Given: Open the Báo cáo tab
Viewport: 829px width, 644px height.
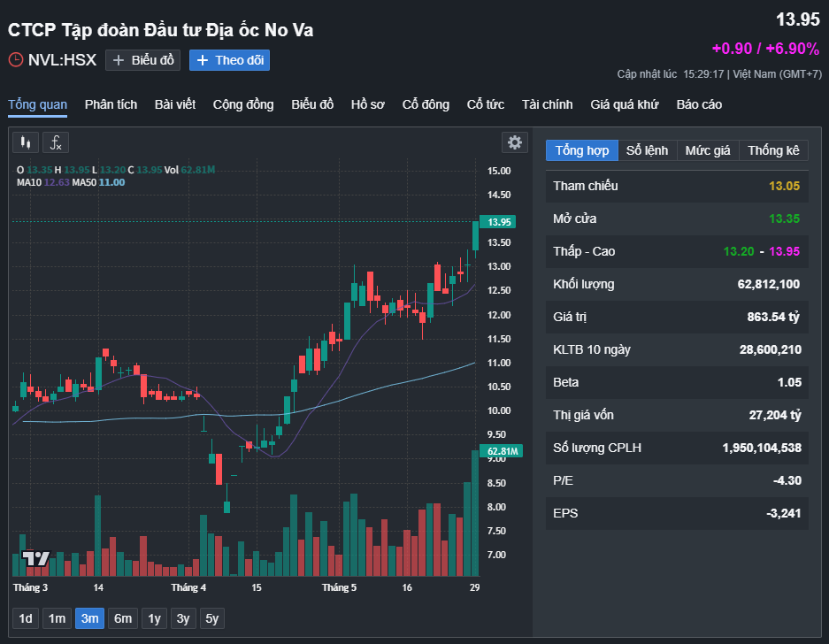Looking at the screenshot, I should click(x=699, y=104).
